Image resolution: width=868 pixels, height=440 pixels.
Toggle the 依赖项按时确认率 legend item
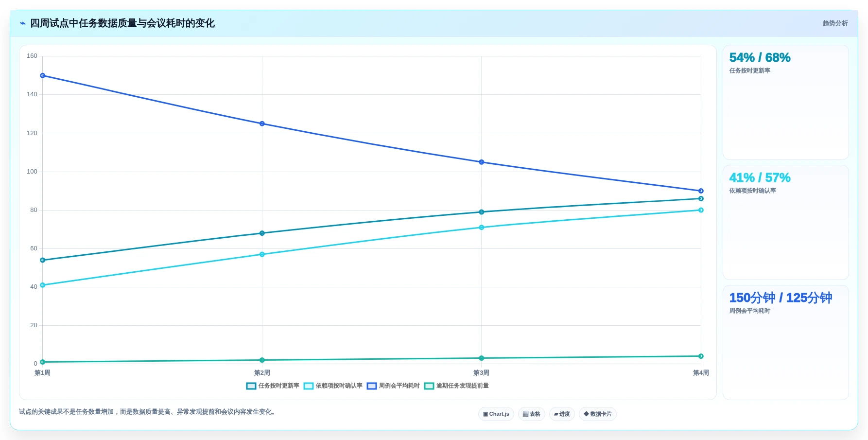333,386
